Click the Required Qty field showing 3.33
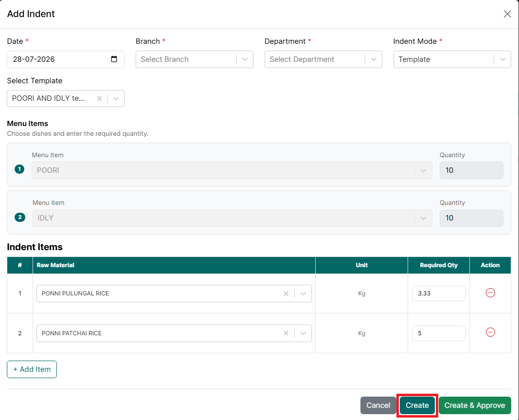This screenshot has width=519, height=420. [x=439, y=293]
